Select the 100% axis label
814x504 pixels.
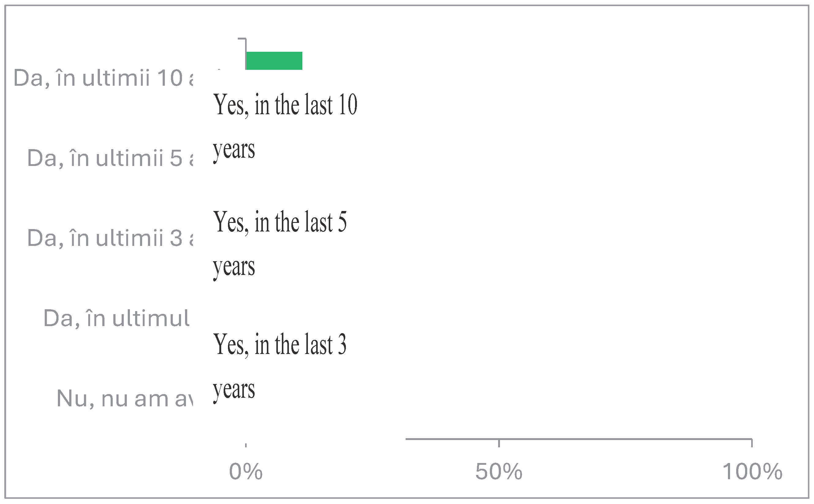click(752, 472)
